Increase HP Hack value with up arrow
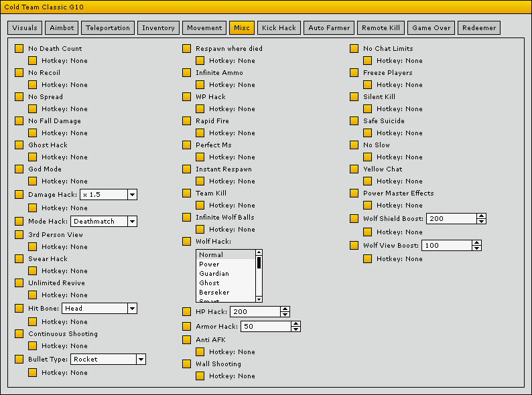Viewport: 532px width, 395px height. [285, 309]
